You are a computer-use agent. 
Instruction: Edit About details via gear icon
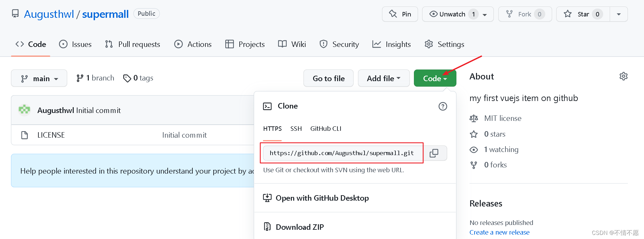(623, 76)
